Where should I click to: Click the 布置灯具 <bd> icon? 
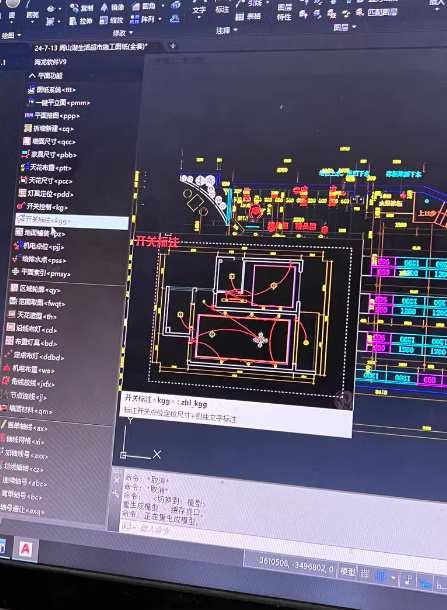point(9,341)
